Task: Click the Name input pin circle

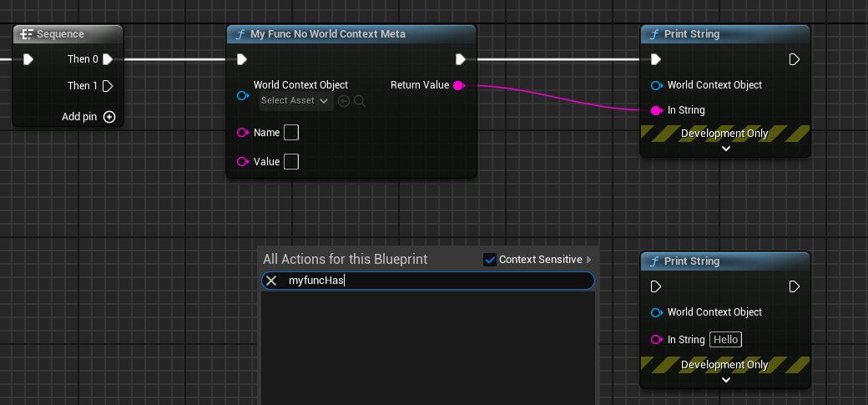Action: pos(243,133)
